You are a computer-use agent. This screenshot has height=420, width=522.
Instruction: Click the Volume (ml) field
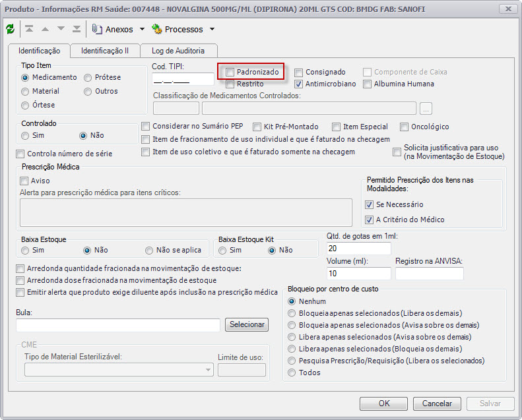coord(359,274)
